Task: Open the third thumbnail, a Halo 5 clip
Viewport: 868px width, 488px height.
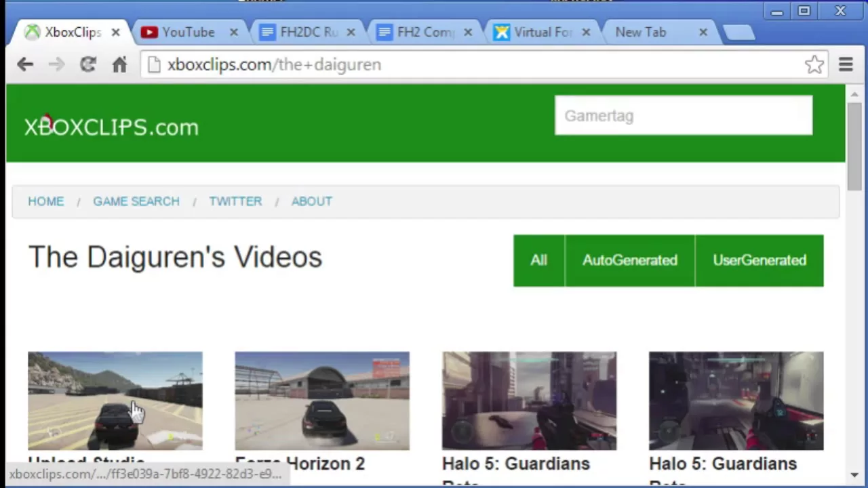Action: [529, 401]
